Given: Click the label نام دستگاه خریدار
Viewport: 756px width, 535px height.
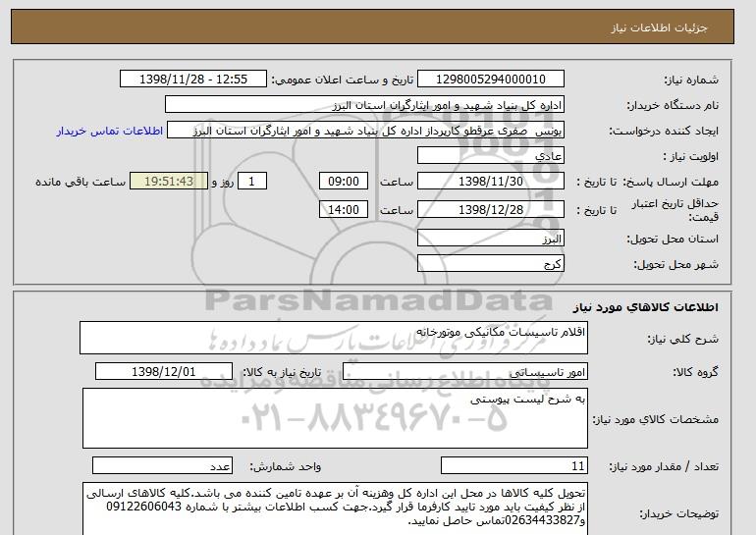Looking at the screenshot, I should 673,106.
